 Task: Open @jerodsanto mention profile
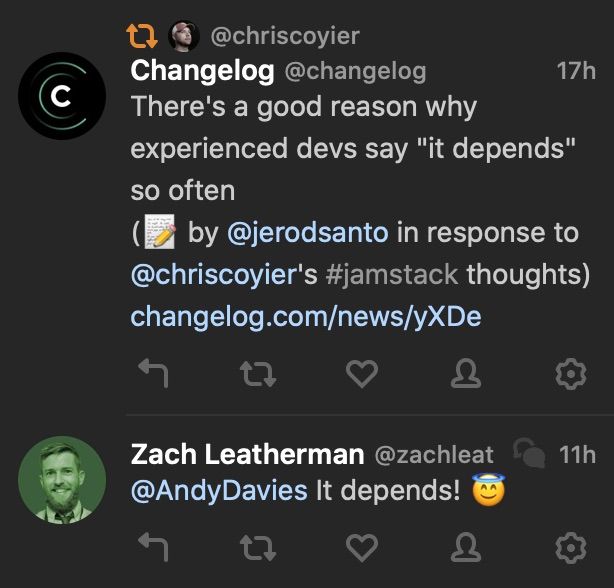307,233
